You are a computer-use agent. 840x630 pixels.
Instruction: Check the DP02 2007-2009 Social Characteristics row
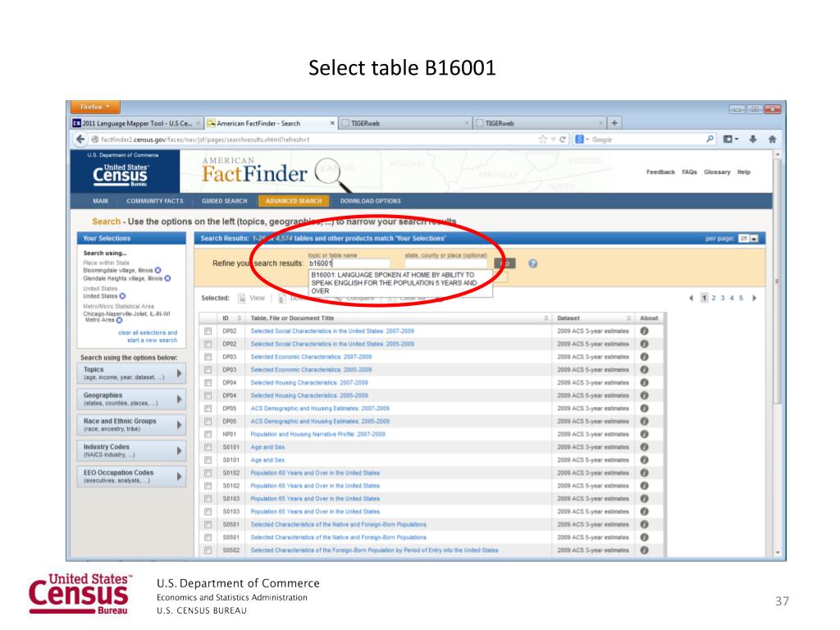point(208,331)
